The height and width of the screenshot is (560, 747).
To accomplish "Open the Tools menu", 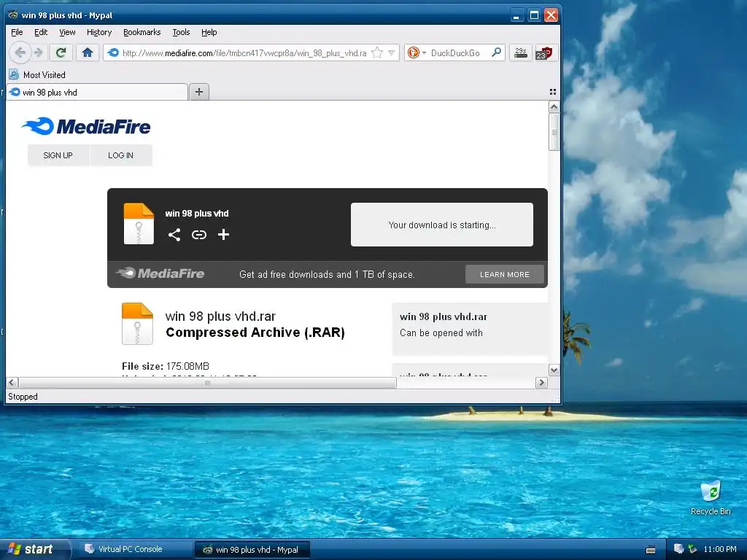I will (181, 32).
